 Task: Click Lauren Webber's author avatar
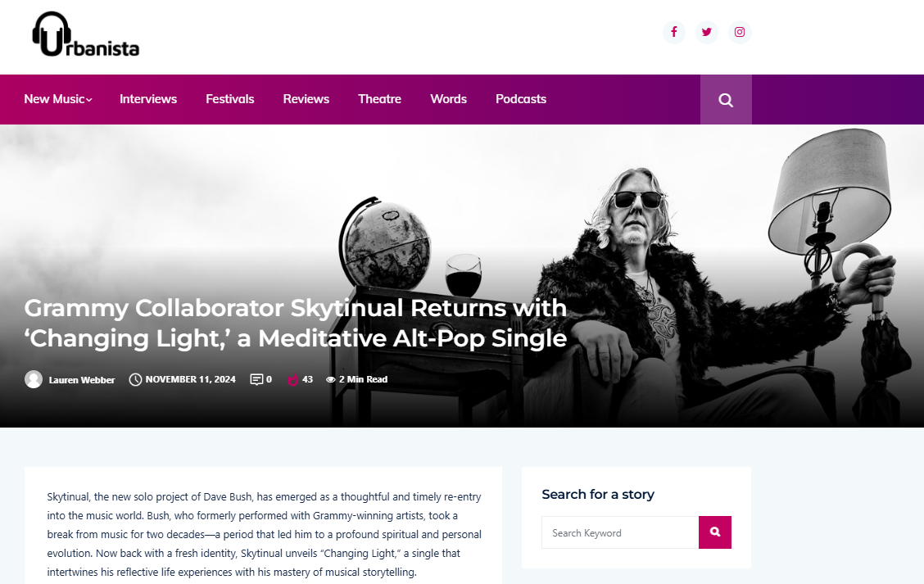pyautogui.click(x=34, y=379)
